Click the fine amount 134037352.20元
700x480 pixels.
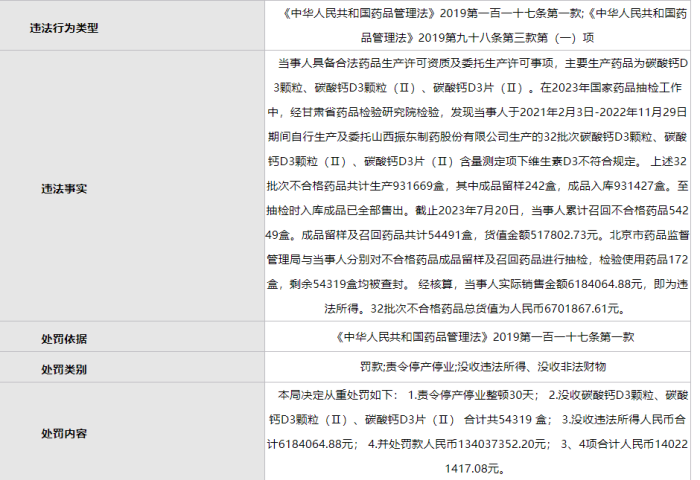click(502, 444)
